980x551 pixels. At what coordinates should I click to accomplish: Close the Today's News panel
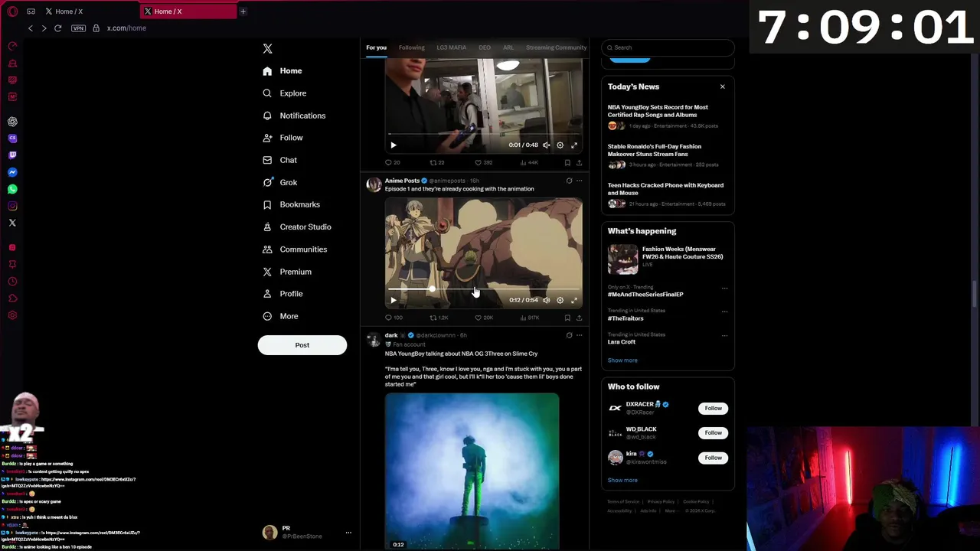pyautogui.click(x=722, y=86)
